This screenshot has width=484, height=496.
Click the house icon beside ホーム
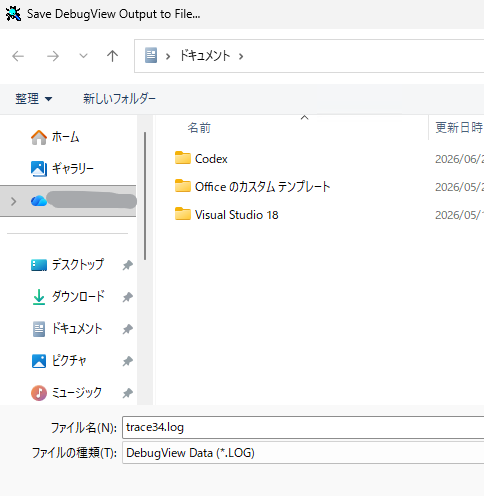tap(39, 137)
